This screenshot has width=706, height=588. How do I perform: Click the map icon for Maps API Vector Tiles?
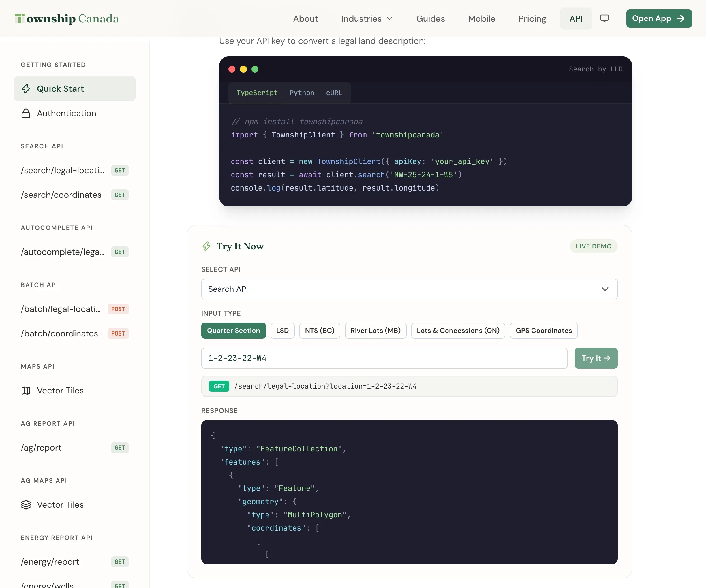[26, 391]
